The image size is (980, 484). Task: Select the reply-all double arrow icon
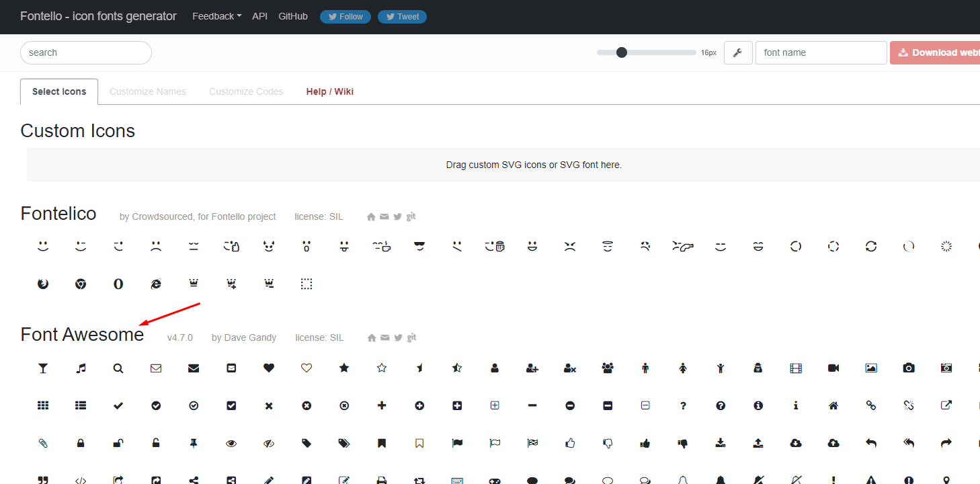(909, 443)
